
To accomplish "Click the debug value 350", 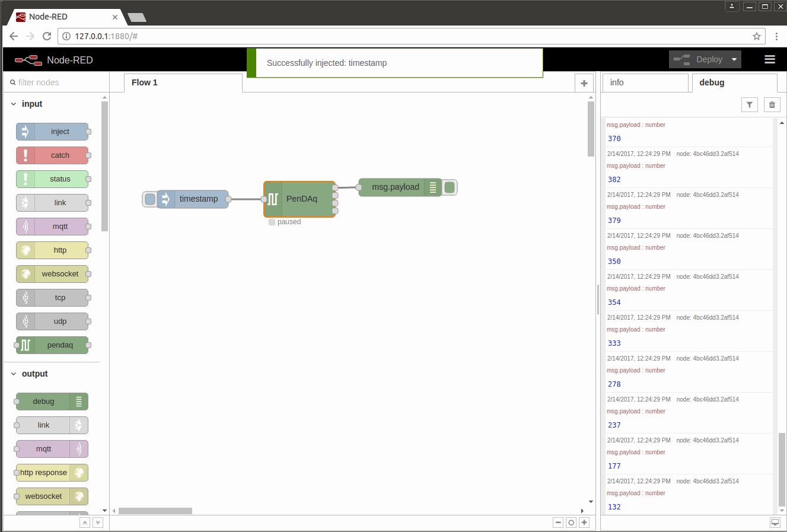I will pos(614,262).
